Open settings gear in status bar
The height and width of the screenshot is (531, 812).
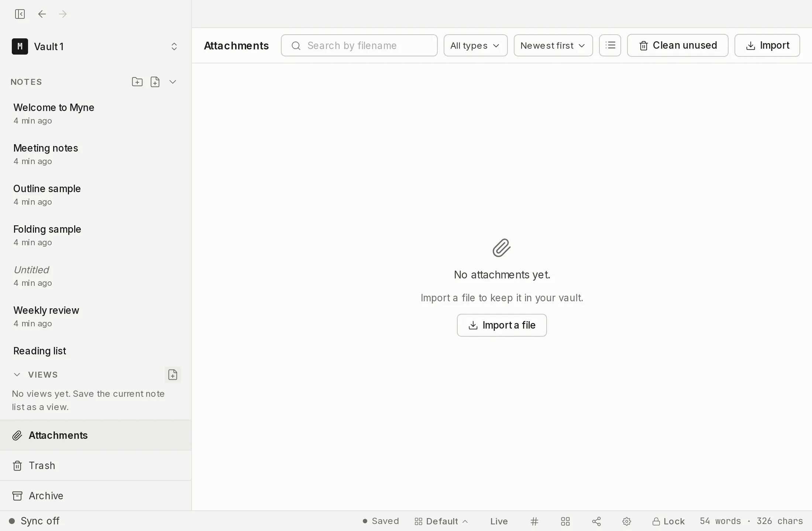[627, 521]
